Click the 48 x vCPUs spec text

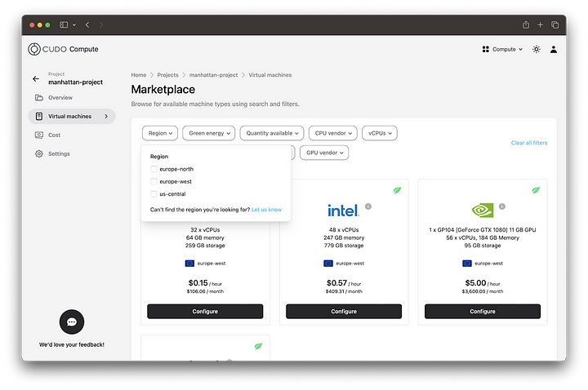tap(344, 229)
